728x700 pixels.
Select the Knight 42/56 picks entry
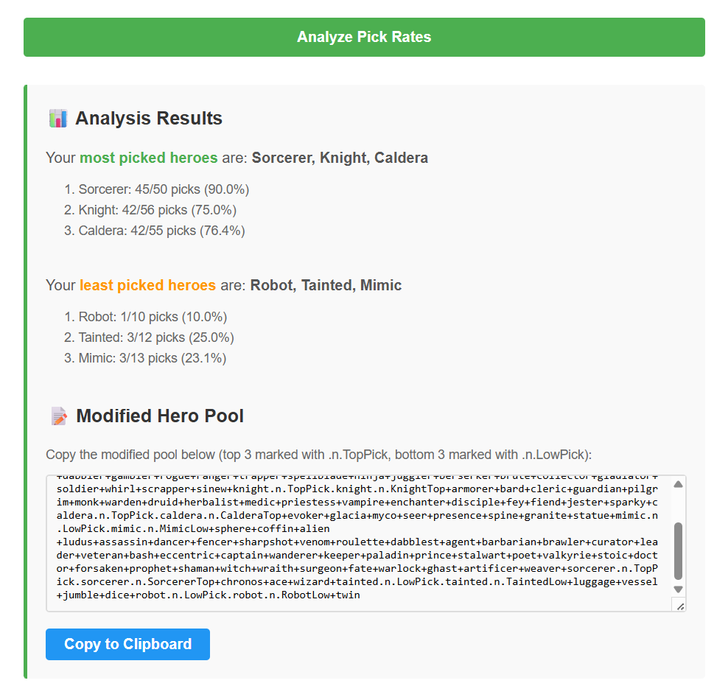(x=157, y=210)
